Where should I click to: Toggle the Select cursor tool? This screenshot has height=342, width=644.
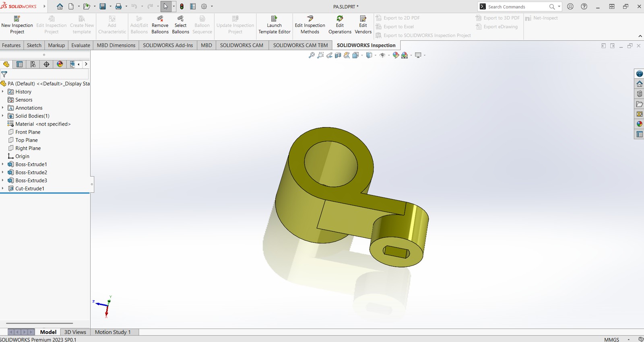tap(165, 6)
